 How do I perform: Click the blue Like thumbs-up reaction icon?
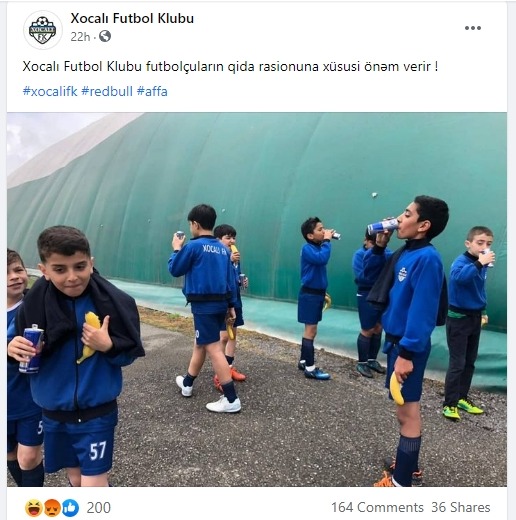70,508
